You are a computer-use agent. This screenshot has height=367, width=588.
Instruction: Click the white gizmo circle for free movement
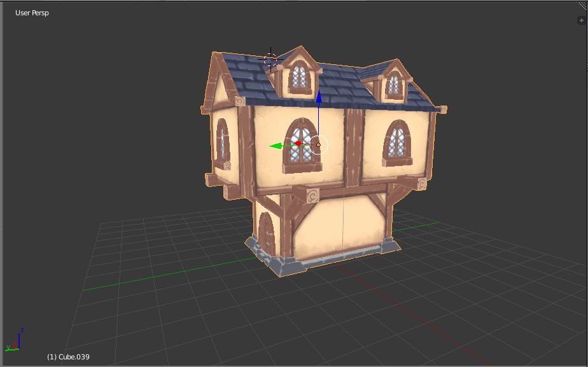318,145
